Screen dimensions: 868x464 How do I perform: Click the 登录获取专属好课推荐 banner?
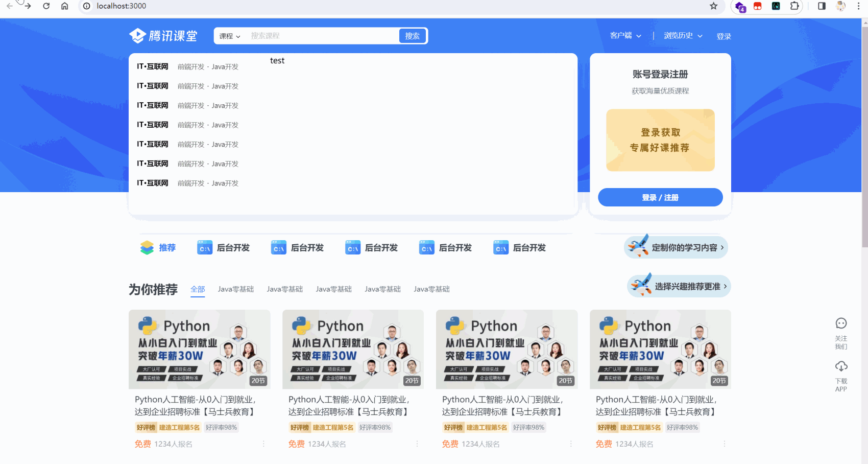[x=660, y=140]
